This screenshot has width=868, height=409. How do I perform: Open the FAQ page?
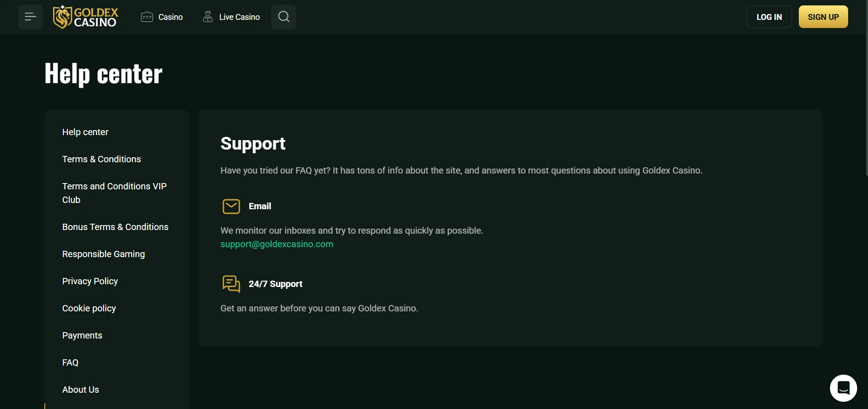point(71,362)
